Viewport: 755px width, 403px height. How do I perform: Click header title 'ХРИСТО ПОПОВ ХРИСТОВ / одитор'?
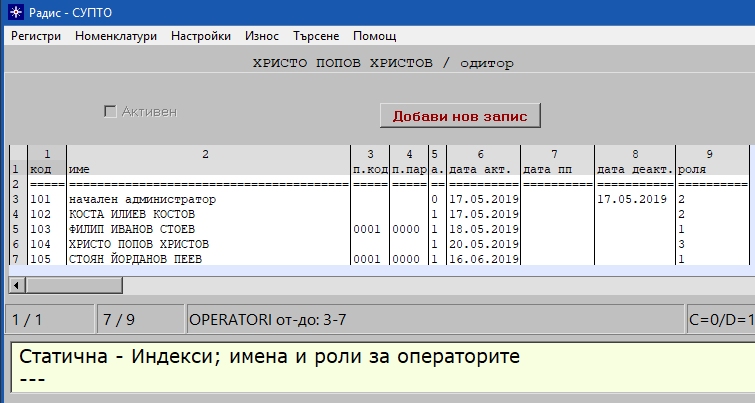pyautogui.click(x=383, y=63)
